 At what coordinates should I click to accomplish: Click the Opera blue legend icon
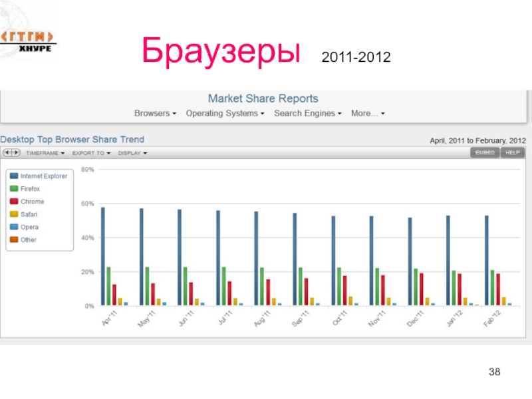coord(13,227)
